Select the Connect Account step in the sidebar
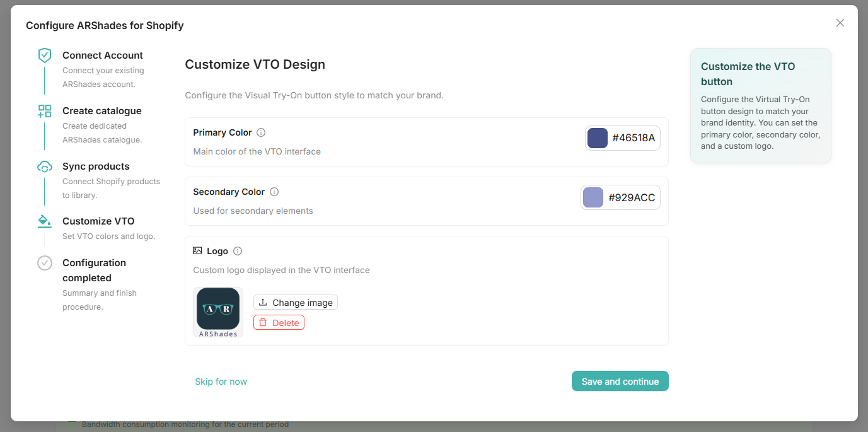 pos(102,55)
